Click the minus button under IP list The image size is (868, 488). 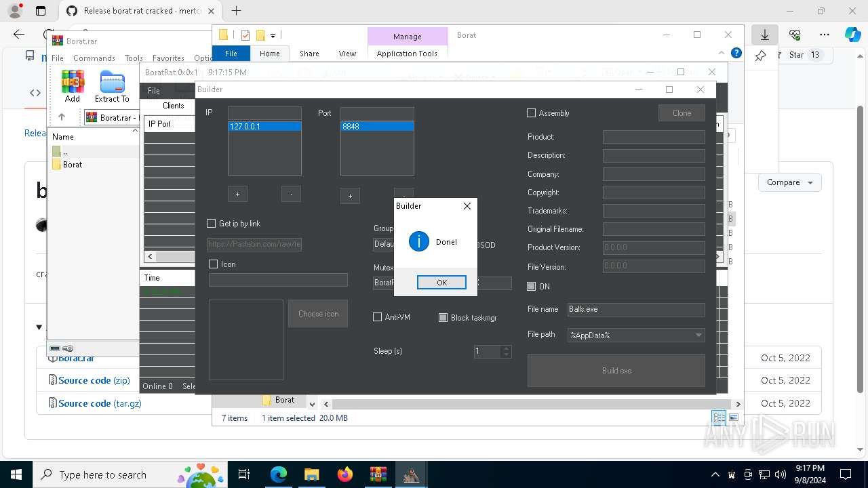[x=291, y=194]
